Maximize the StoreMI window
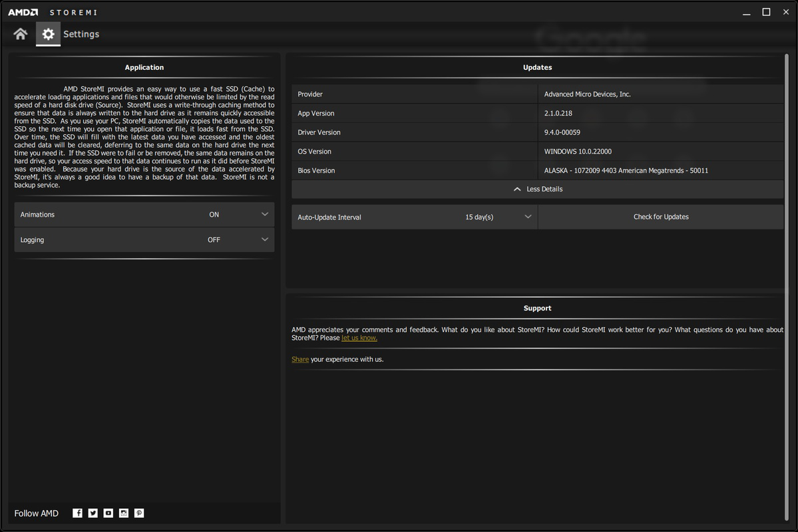 point(766,12)
